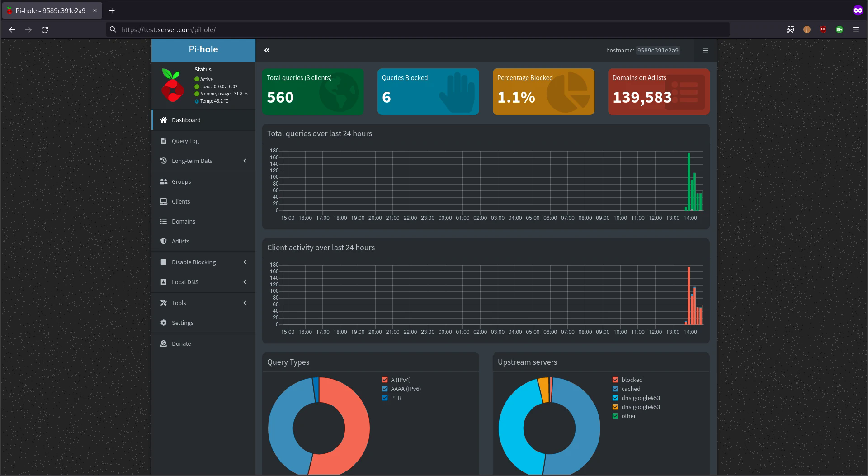868x476 pixels.
Task: Open the hamburger menu beside hostname
Action: click(x=705, y=50)
